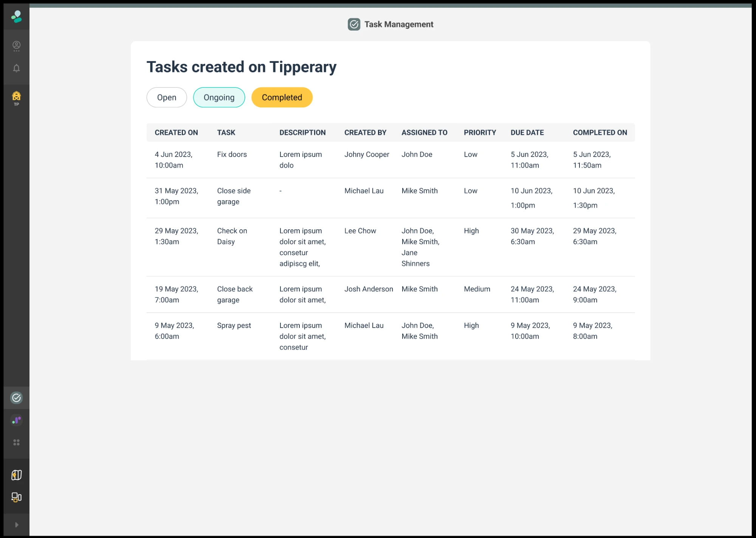The image size is (756, 538).
Task: Click creator Josh Anderson
Action: (369, 289)
